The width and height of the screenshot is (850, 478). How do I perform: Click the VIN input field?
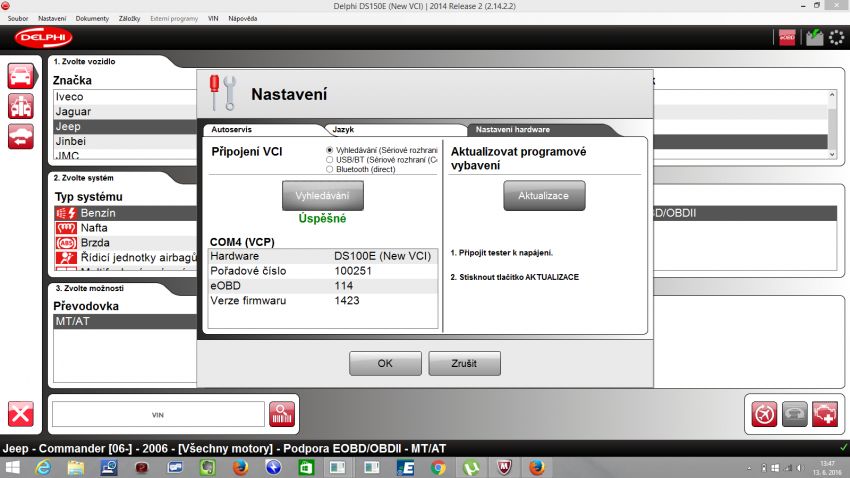click(158, 415)
